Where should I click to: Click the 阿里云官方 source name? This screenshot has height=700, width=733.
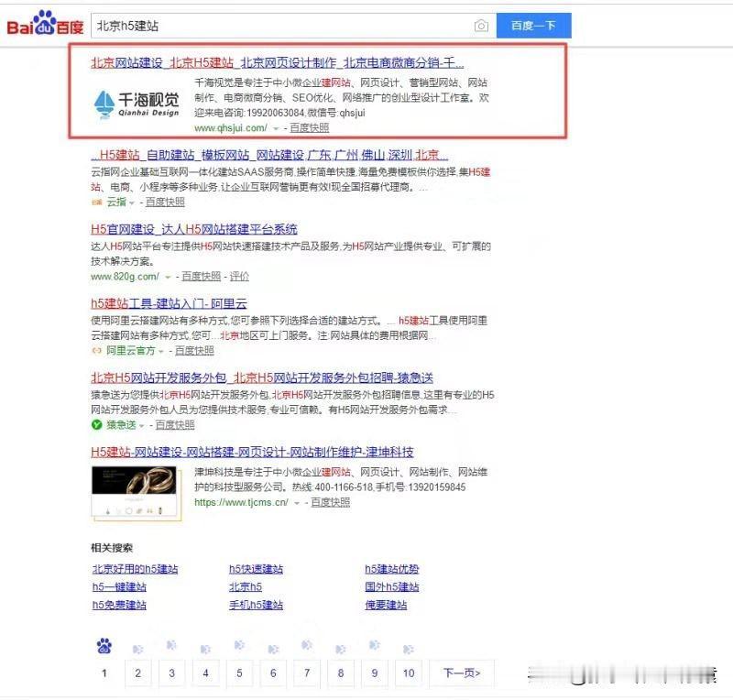(131, 351)
